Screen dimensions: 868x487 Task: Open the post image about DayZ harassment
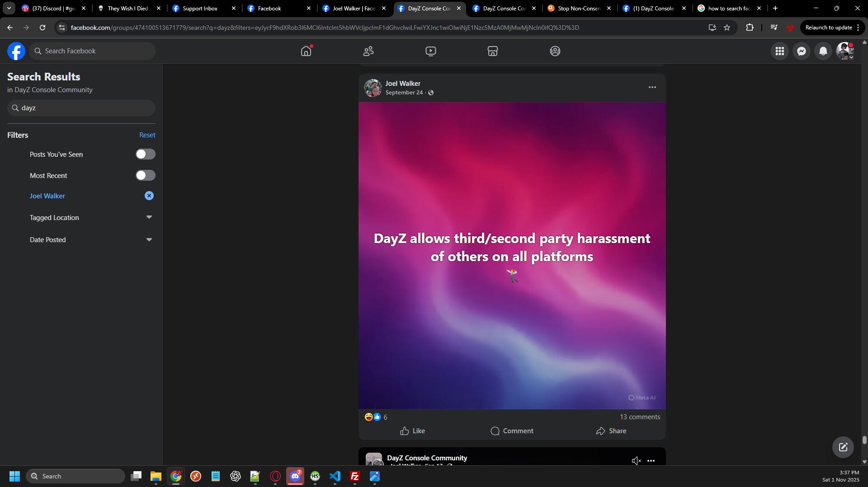click(512, 256)
